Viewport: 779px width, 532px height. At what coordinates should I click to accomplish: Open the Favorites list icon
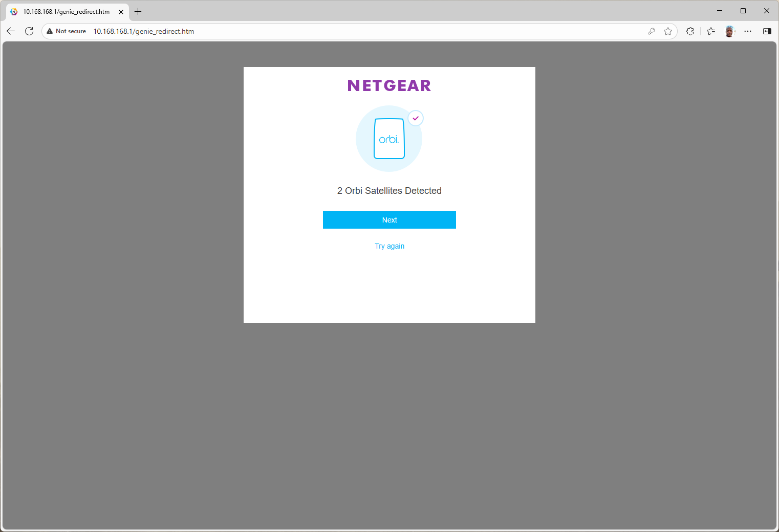(x=711, y=31)
